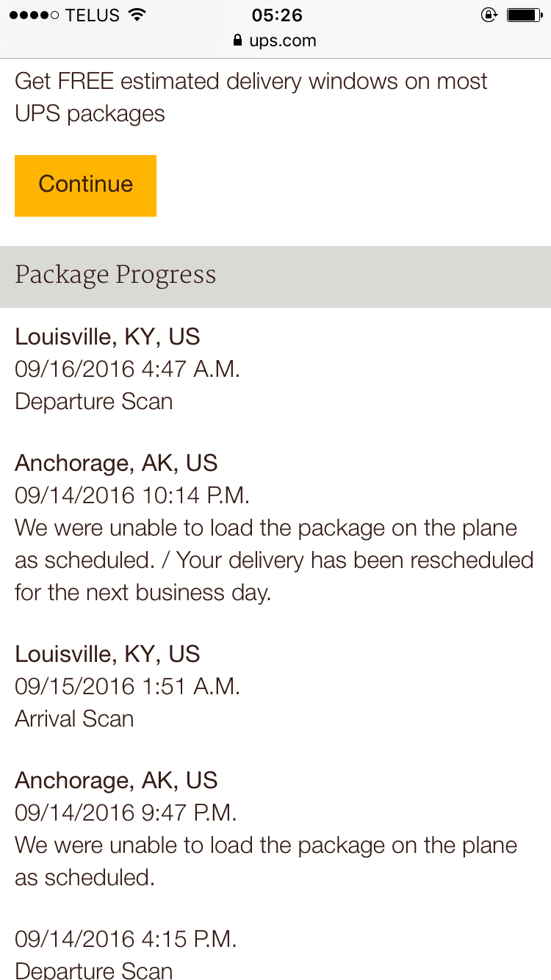Tap the rotation lock icon in status bar
This screenshot has width=551, height=980.
tap(489, 15)
